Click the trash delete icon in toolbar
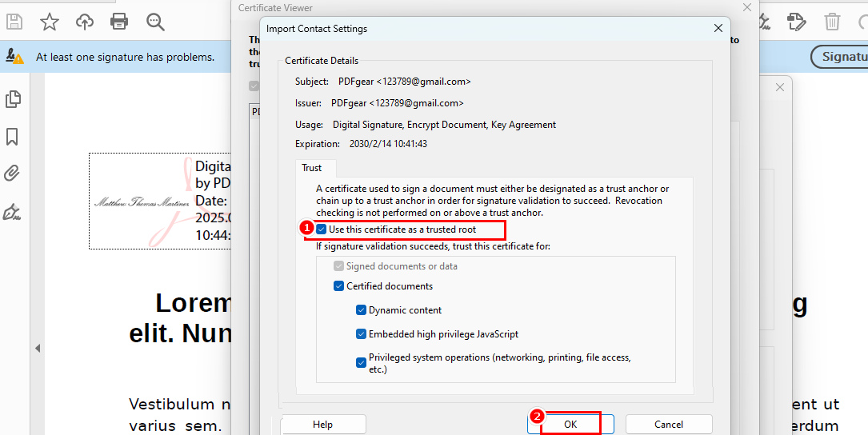 (832, 22)
